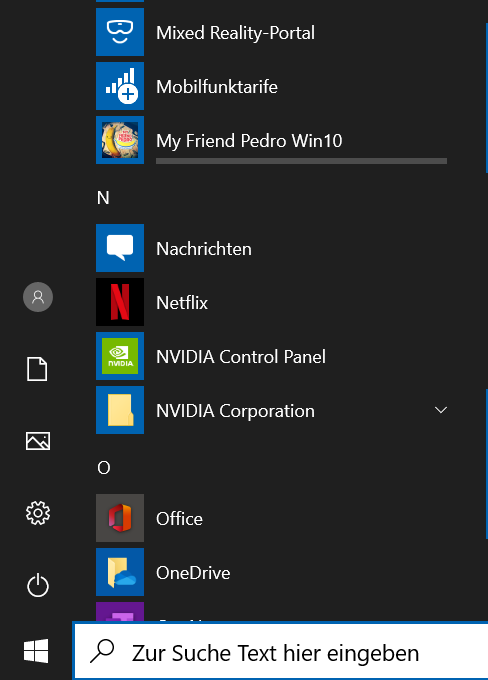Open the green NVIDIA Control Panel icon
Viewport: 488px width, 680px height.
point(120,356)
